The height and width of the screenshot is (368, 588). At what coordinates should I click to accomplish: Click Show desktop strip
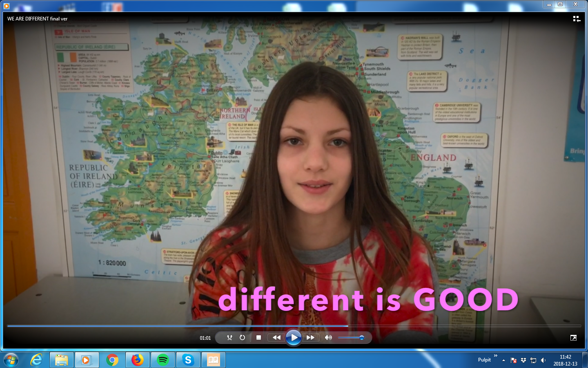pos(585,360)
